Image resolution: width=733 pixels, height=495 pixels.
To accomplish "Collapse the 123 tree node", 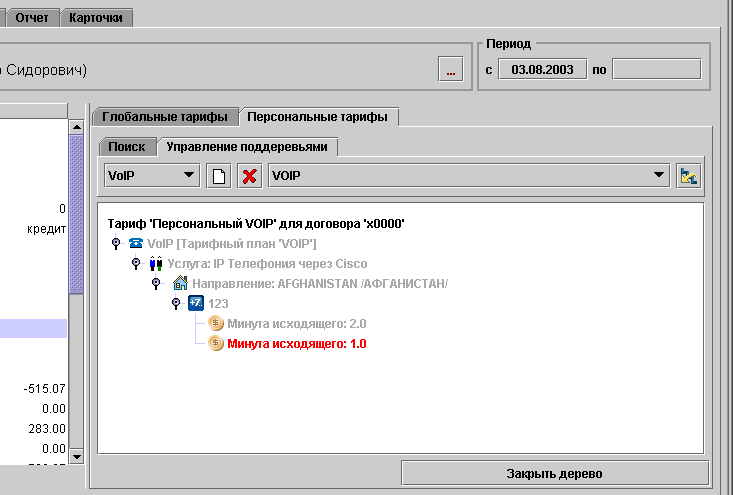I will [175, 303].
